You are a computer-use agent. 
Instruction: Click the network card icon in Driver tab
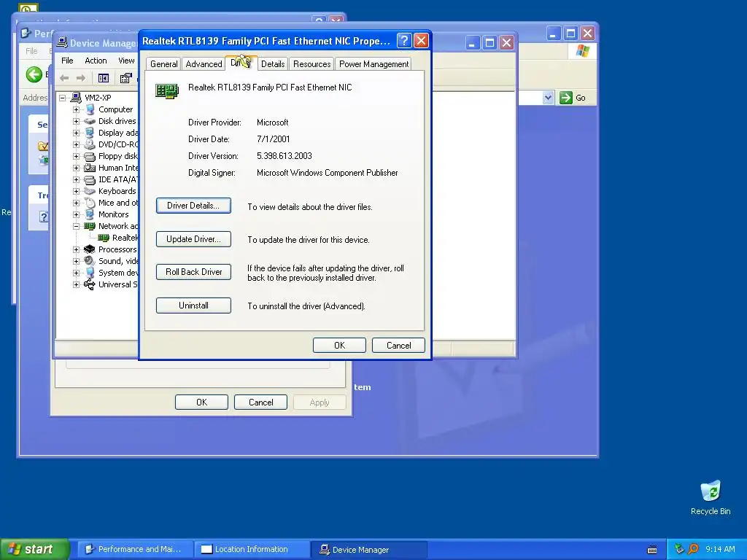pyautogui.click(x=167, y=90)
